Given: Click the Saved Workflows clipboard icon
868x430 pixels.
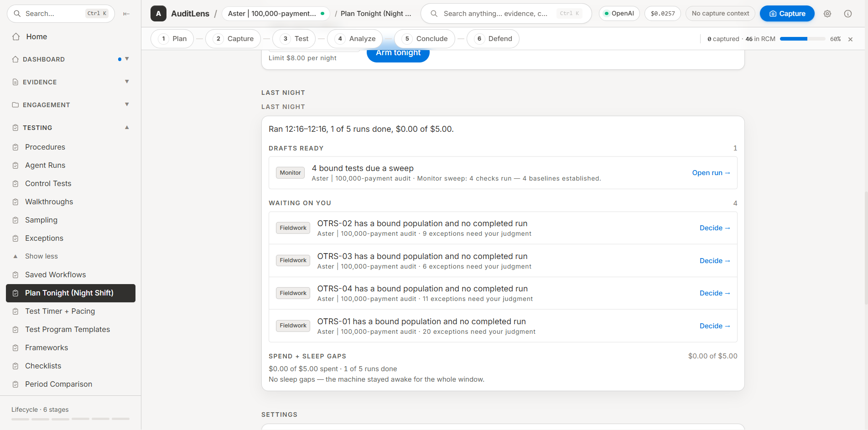Looking at the screenshot, I should click(x=16, y=275).
